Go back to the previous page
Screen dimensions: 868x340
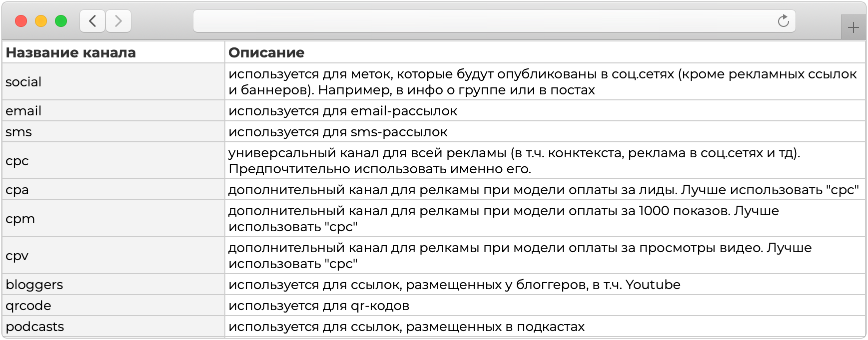point(92,21)
